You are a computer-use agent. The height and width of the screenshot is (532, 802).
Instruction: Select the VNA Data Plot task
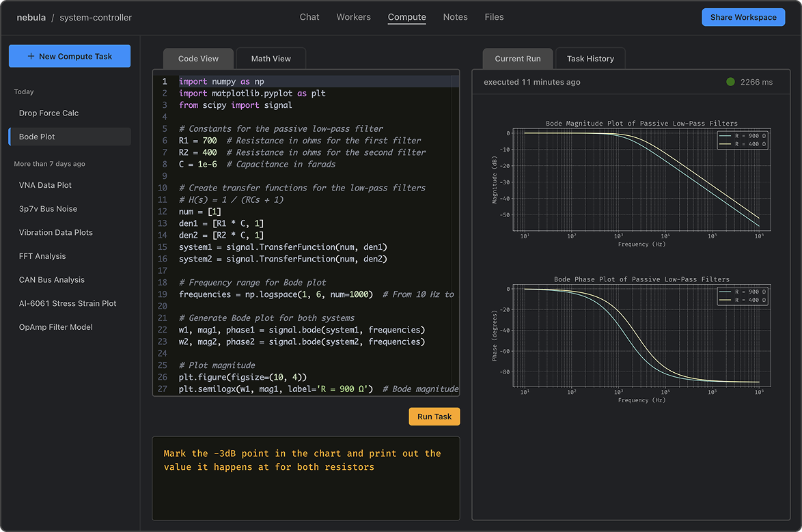45,185
